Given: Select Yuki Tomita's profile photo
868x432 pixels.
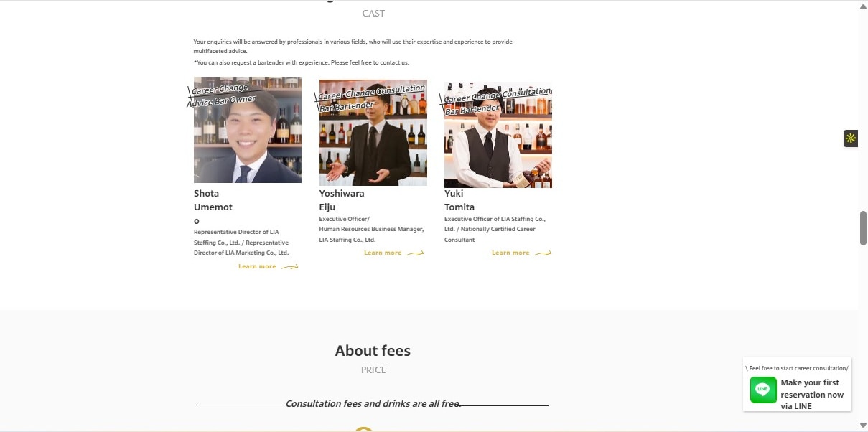Looking at the screenshot, I should pos(498,147).
